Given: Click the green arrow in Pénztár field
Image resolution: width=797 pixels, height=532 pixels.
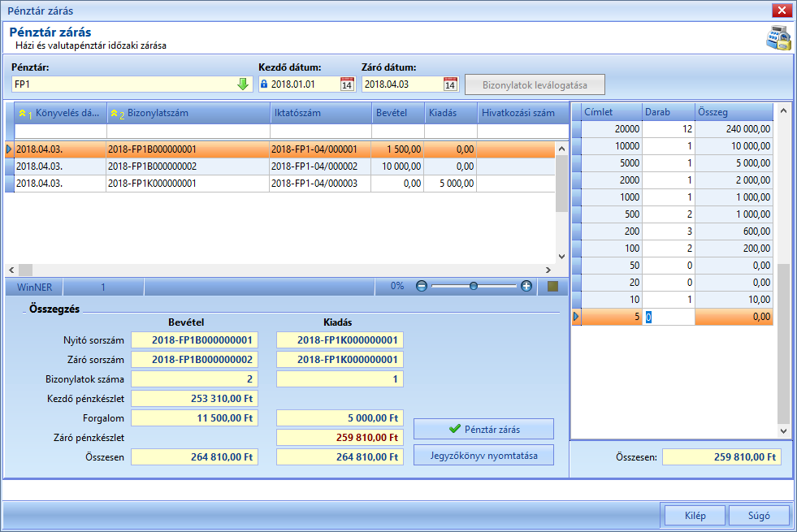Looking at the screenshot, I should [x=243, y=84].
